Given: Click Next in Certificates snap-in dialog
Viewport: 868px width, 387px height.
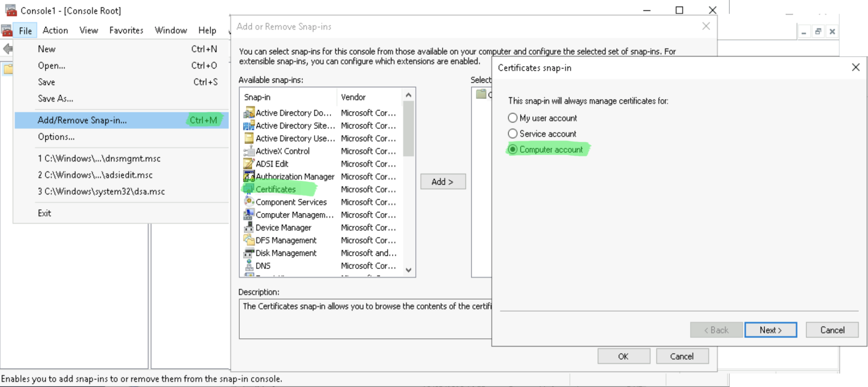Looking at the screenshot, I should tap(771, 330).
